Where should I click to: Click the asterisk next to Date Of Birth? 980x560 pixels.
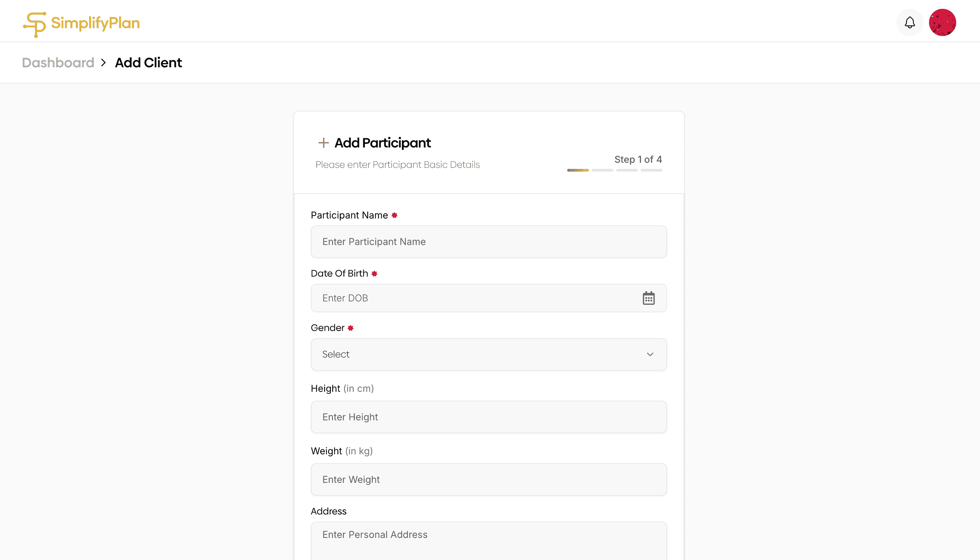point(374,274)
